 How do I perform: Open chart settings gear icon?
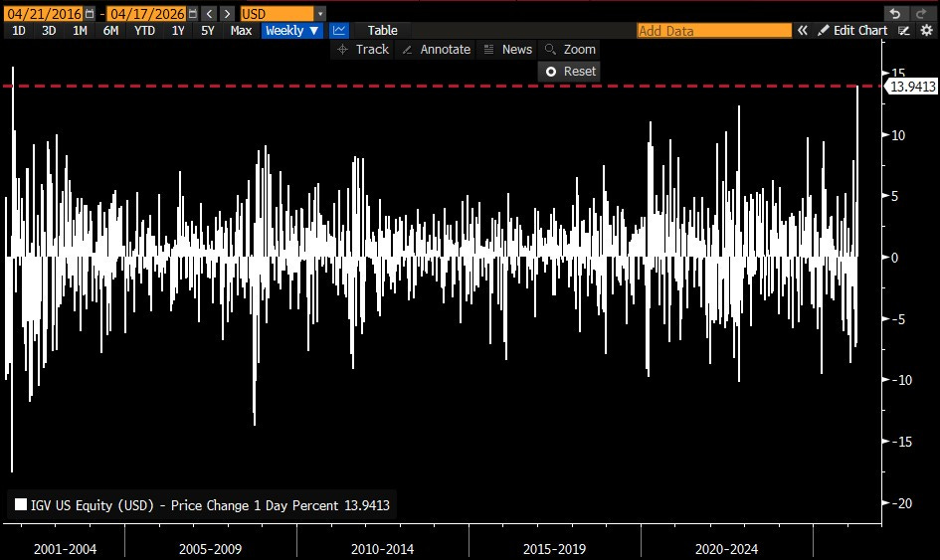(926, 31)
